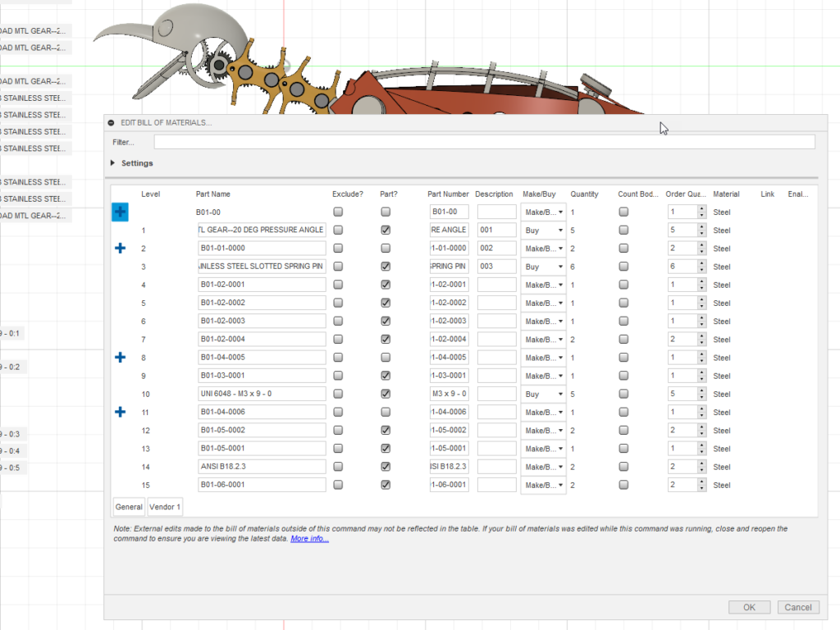Open the More info link
Screen dimensions: 840x630
tap(309, 539)
